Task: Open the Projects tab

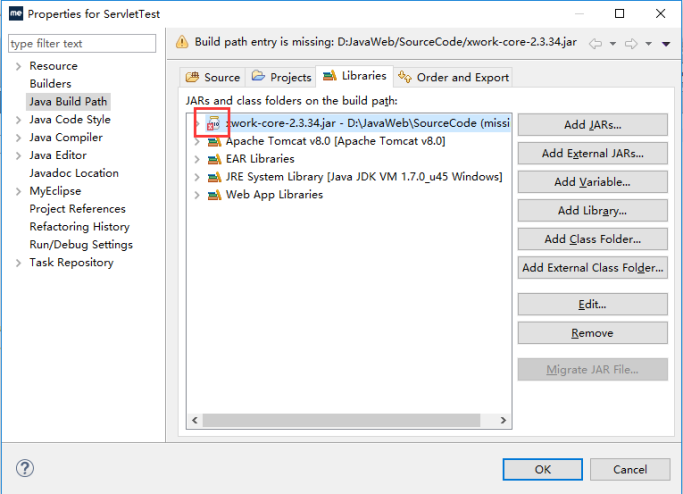Action: (x=281, y=77)
